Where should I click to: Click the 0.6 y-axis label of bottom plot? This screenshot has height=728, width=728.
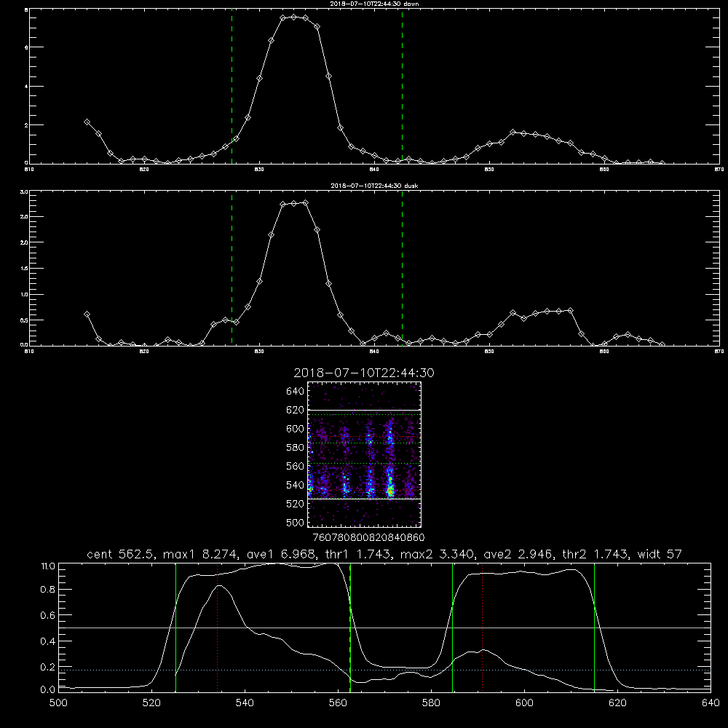click(x=48, y=615)
